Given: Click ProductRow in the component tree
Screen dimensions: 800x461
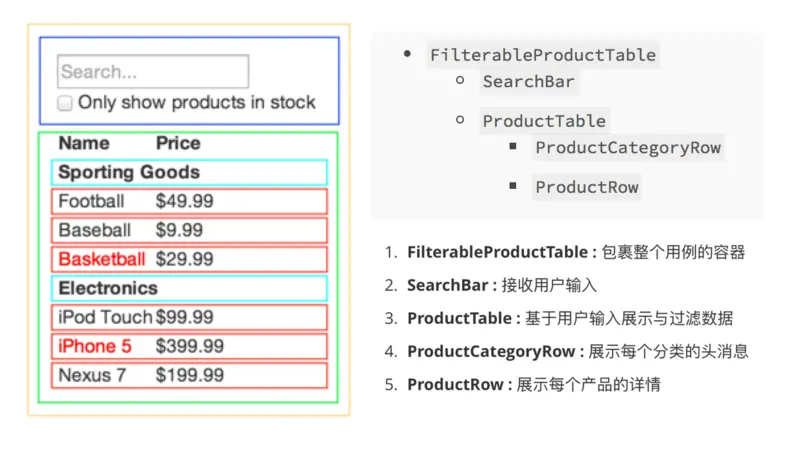Looking at the screenshot, I should point(587,187).
